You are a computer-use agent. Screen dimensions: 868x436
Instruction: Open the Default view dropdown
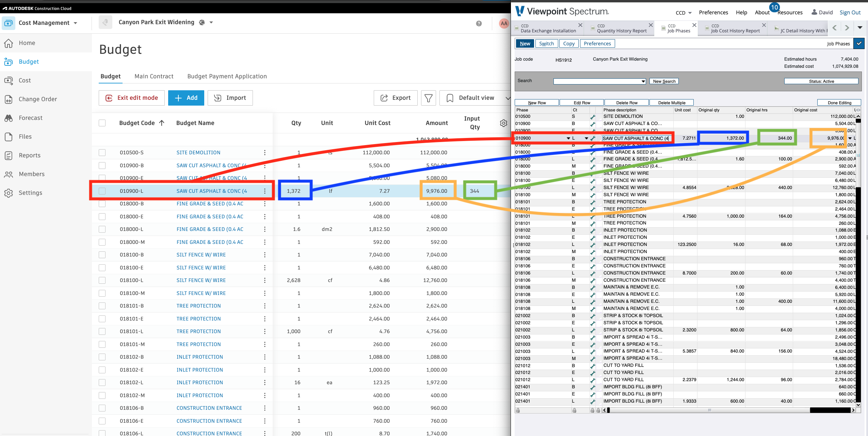(476, 98)
